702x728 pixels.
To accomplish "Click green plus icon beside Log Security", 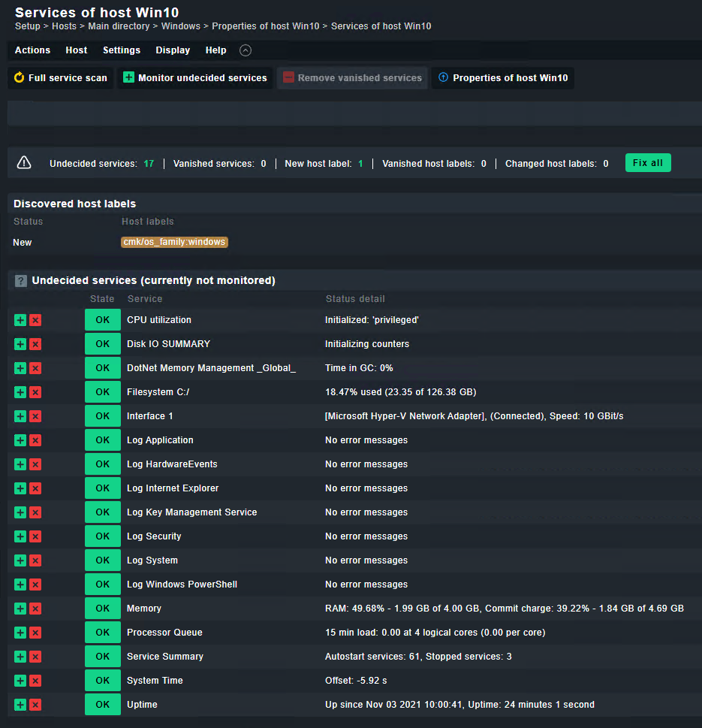I will coord(20,536).
